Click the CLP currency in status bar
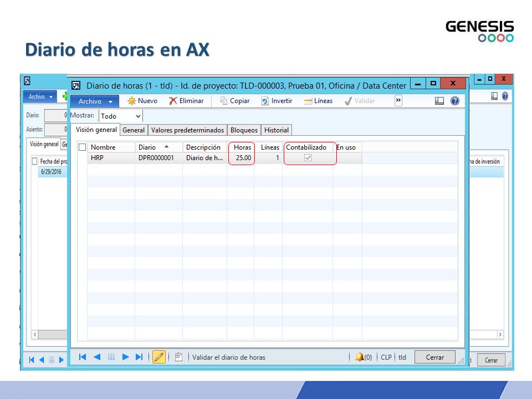 [x=386, y=357]
